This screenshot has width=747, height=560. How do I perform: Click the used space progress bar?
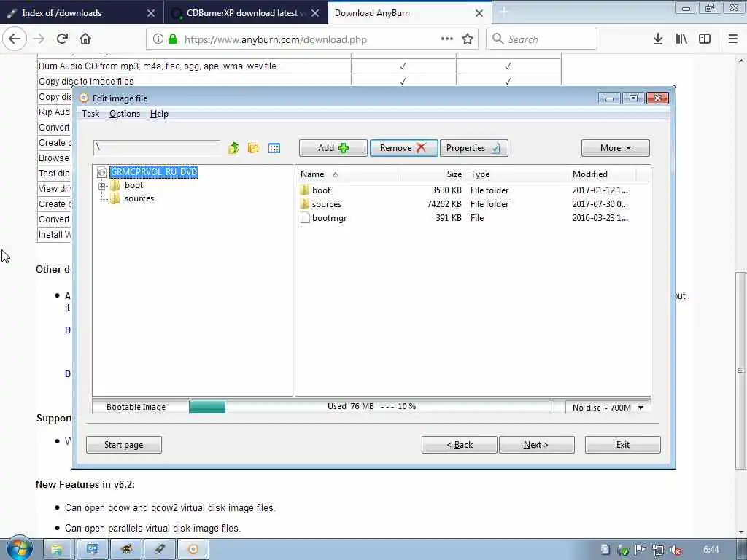pyautogui.click(x=371, y=407)
